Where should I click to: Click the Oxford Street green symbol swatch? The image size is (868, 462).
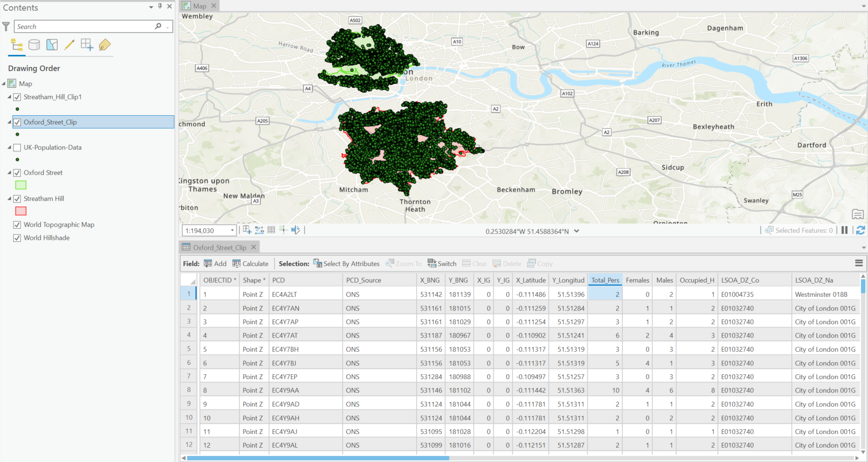(x=21, y=185)
